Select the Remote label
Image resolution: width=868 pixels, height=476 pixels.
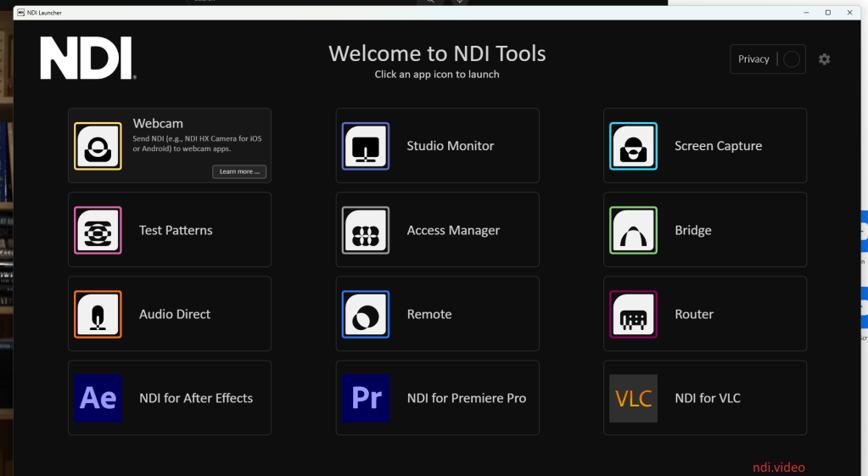pyautogui.click(x=429, y=315)
